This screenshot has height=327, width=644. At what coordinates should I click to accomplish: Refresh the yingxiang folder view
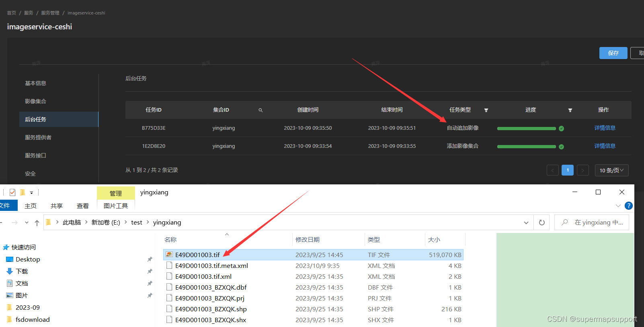[542, 223]
